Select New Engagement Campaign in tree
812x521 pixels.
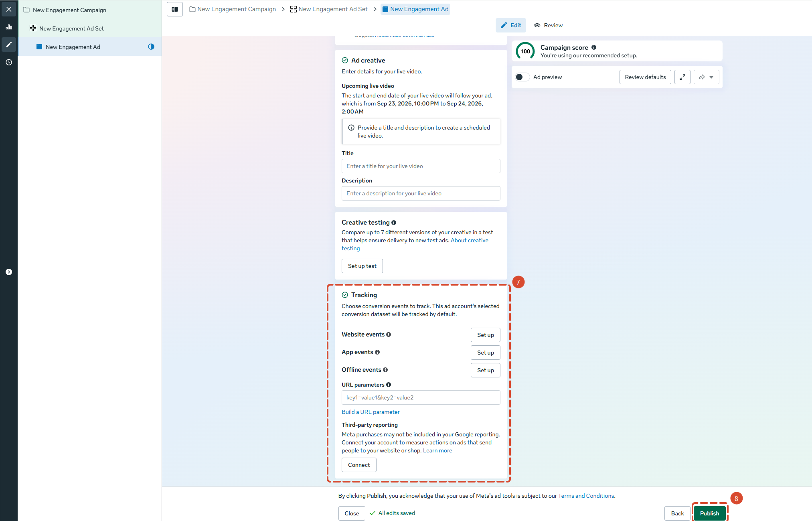click(x=89, y=10)
